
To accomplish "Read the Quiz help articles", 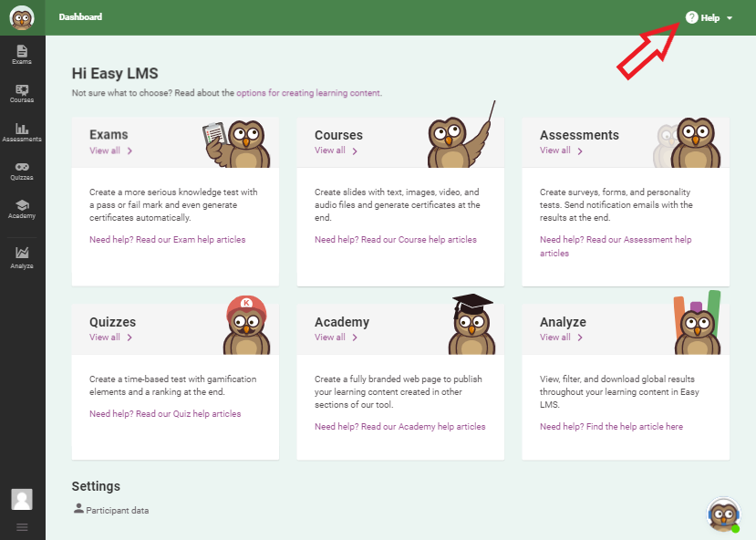I will pyautogui.click(x=165, y=414).
